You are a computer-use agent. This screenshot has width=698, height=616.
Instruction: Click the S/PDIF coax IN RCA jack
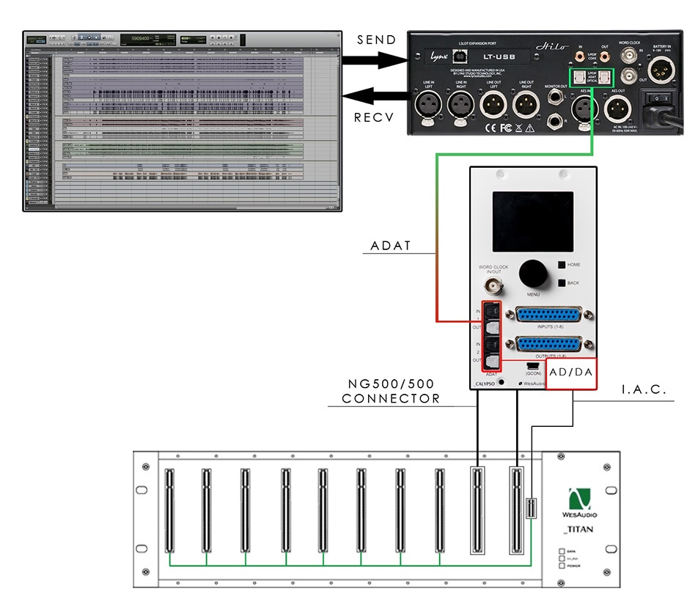tap(579, 56)
